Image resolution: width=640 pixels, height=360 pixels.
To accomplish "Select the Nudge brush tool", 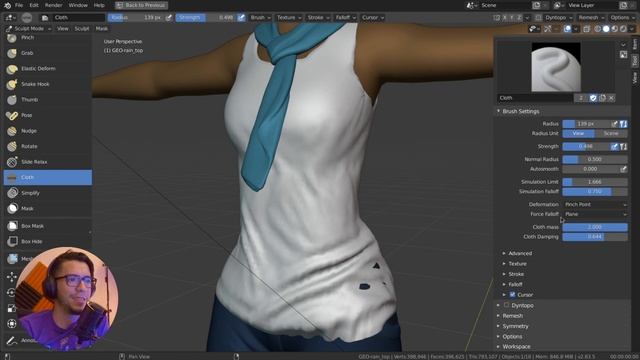I will point(48,131).
